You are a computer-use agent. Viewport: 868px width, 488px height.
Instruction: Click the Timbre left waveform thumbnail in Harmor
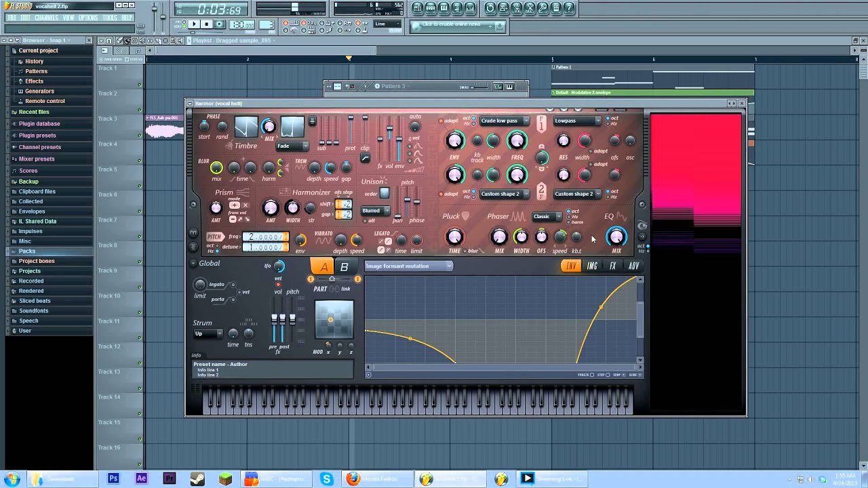(246, 127)
